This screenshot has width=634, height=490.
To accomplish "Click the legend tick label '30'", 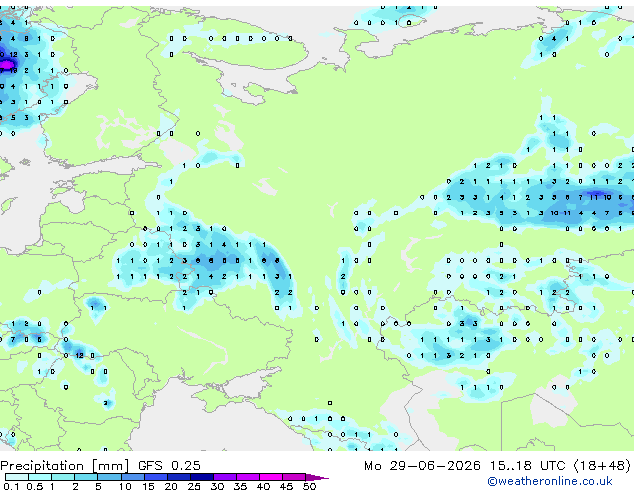I will [217, 486].
